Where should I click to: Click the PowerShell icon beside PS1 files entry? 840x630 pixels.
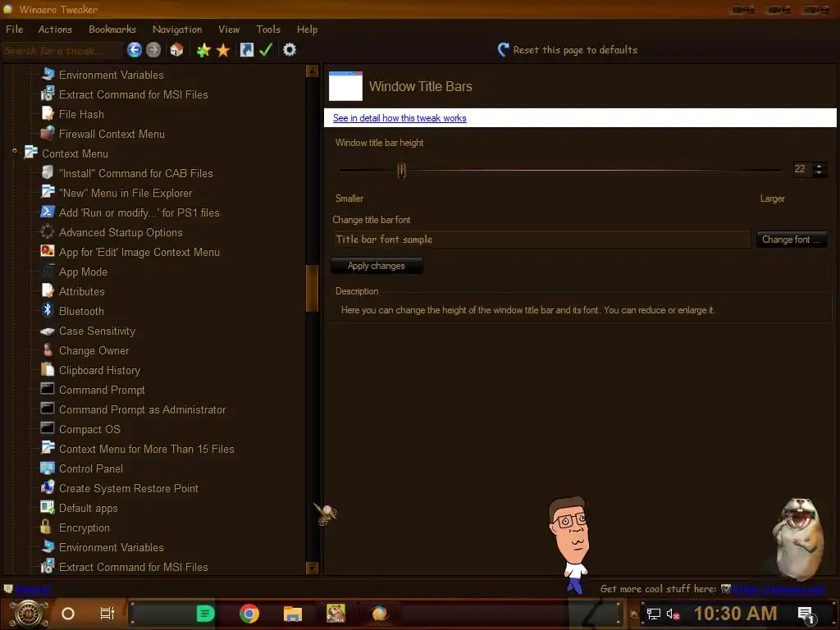pos(48,212)
